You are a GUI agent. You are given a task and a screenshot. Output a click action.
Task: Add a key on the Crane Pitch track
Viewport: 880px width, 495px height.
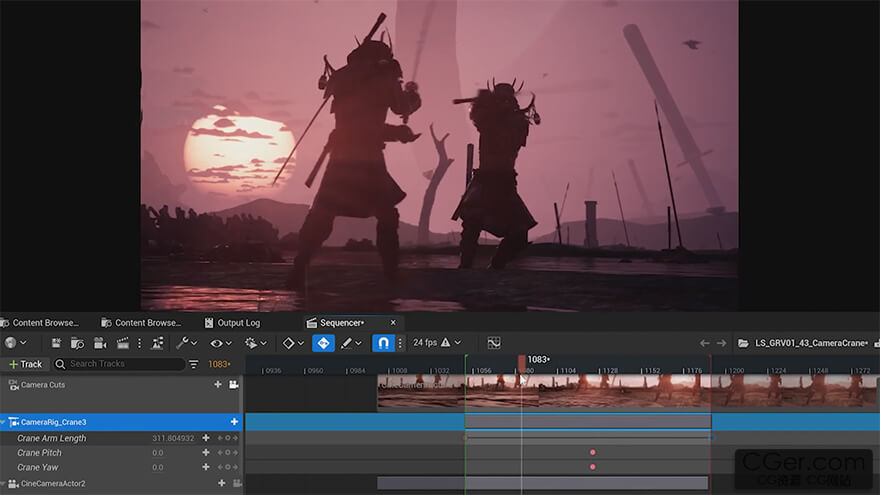coord(227,453)
